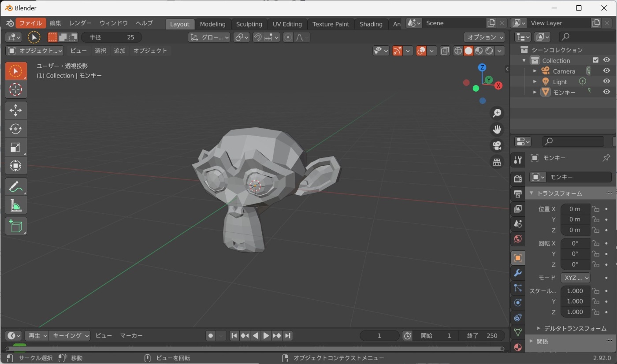Screen dimensions: 617x364
Task: Open the viewport 追加 menu
Action: (x=120, y=51)
